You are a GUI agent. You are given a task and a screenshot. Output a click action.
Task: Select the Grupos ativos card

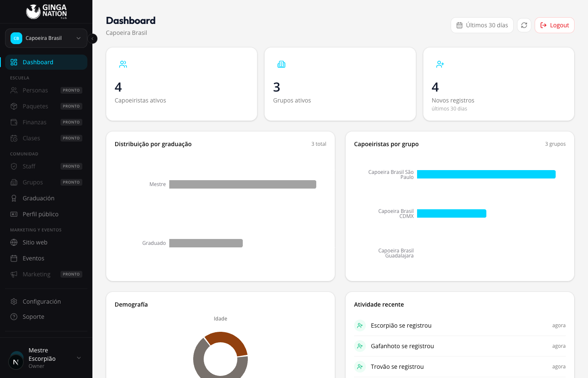click(340, 84)
